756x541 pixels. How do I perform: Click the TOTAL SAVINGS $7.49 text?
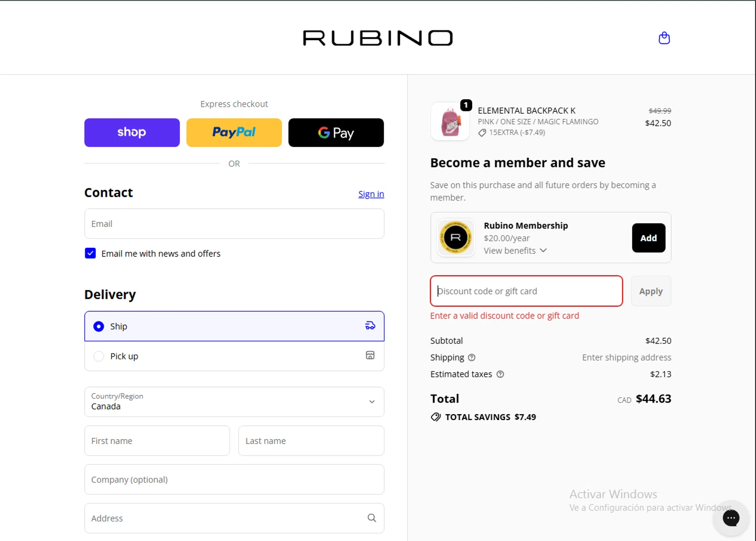[x=490, y=417]
